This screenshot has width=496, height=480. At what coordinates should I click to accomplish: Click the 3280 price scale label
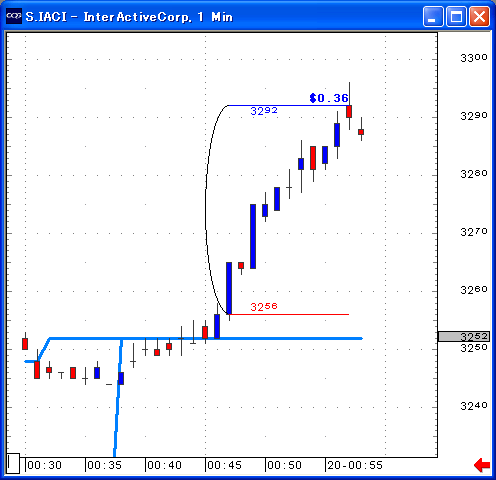474,174
